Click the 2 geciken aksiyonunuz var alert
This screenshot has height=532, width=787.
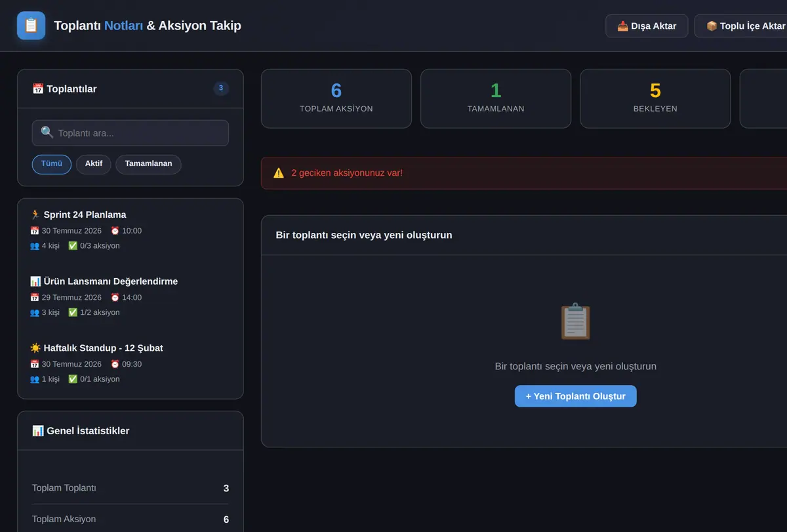point(524,173)
